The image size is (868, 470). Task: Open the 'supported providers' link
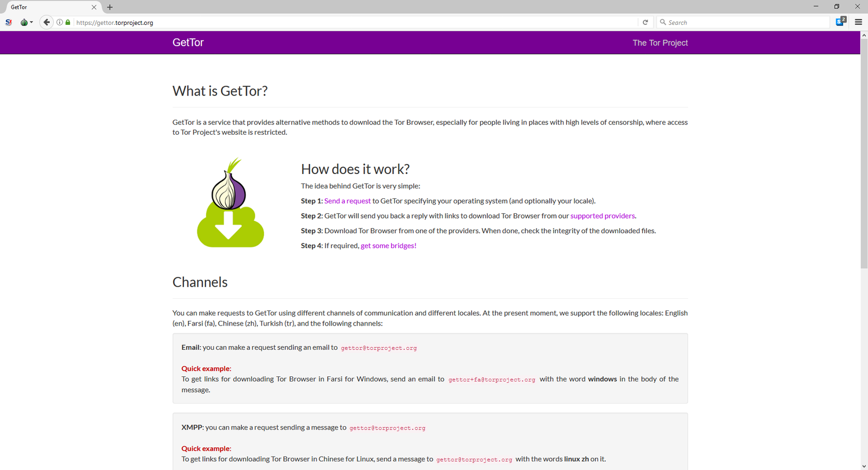tap(602, 216)
